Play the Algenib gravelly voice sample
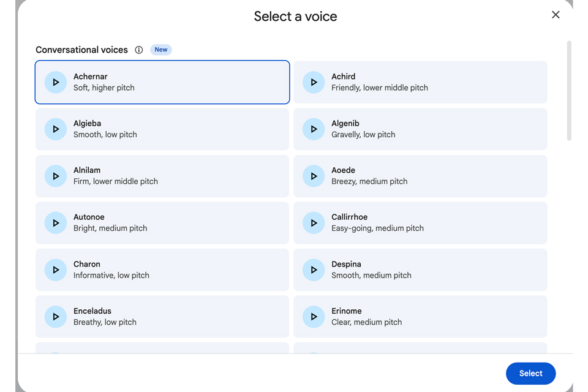 click(314, 129)
